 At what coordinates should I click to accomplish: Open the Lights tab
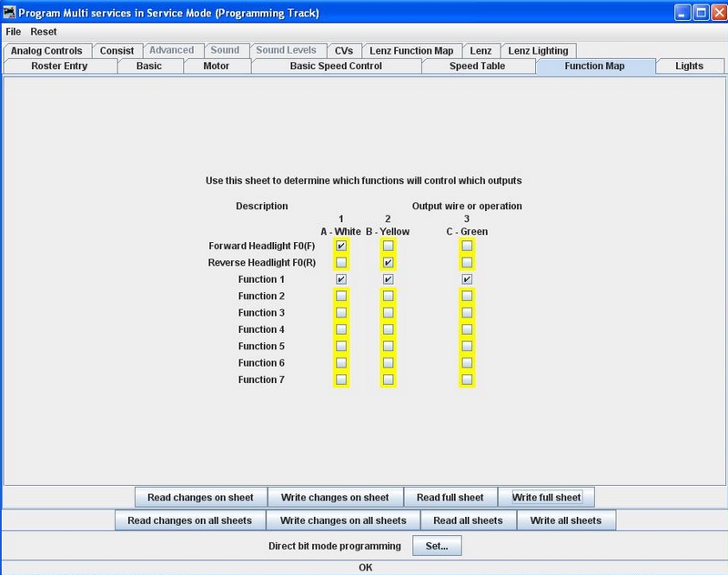pyautogui.click(x=690, y=66)
